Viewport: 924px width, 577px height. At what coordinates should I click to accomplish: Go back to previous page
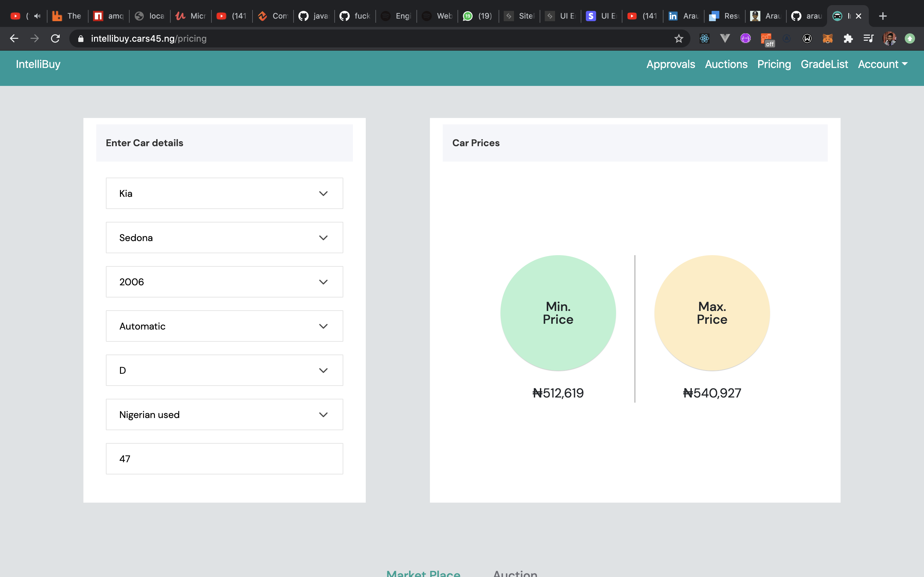click(x=14, y=38)
